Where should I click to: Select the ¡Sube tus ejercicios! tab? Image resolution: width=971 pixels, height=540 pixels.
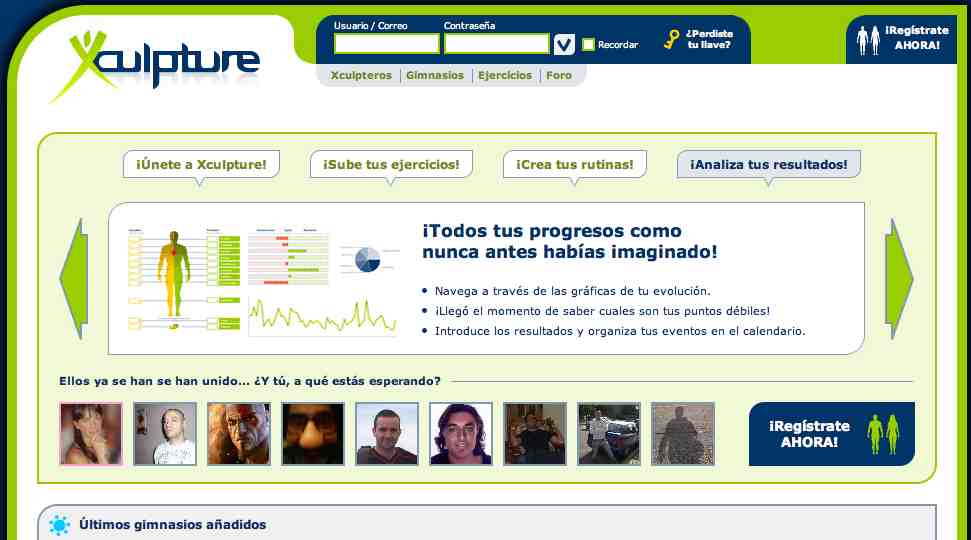tap(391, 165)
